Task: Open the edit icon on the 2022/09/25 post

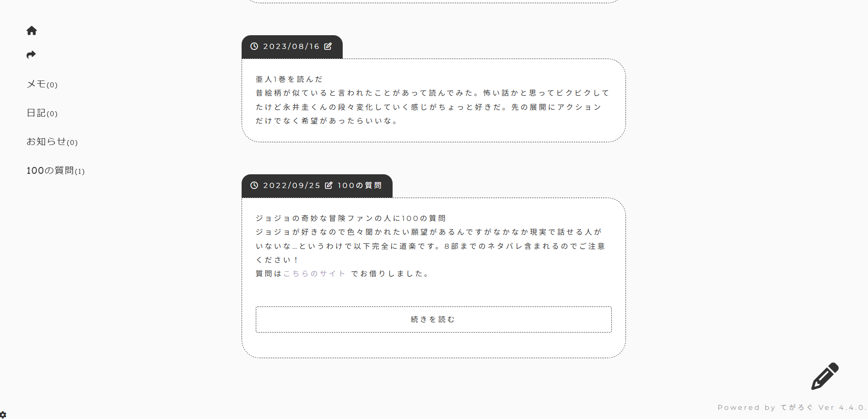Action: tap(329, 185)
